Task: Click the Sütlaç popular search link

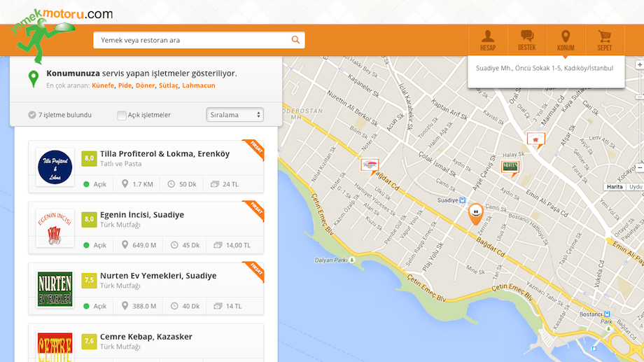Action: click(x=169, y=85)
